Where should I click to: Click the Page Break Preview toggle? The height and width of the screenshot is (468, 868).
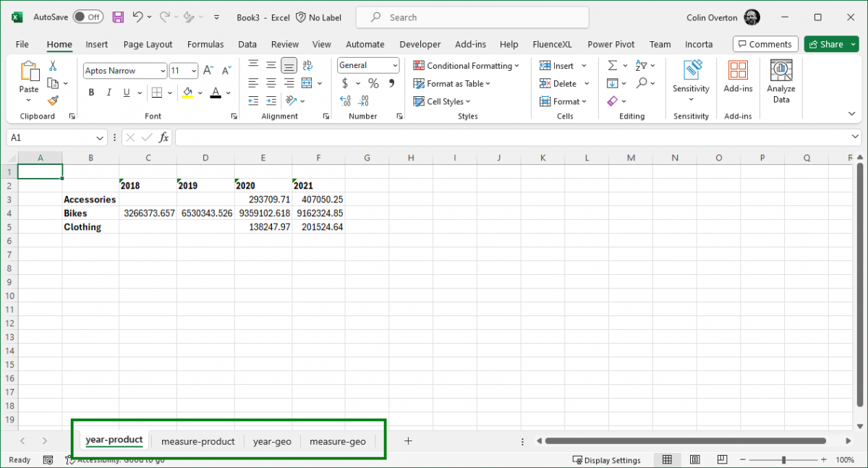[722, 459]
